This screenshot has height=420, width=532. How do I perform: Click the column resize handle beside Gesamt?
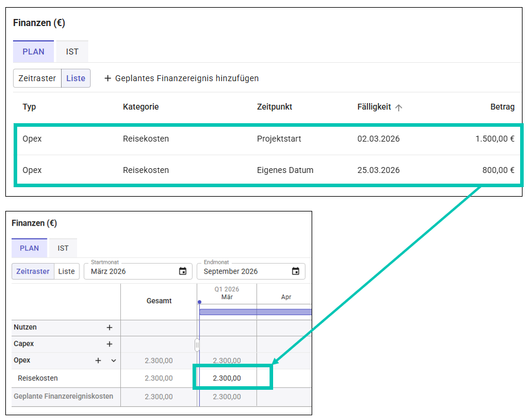click(197, 345)
